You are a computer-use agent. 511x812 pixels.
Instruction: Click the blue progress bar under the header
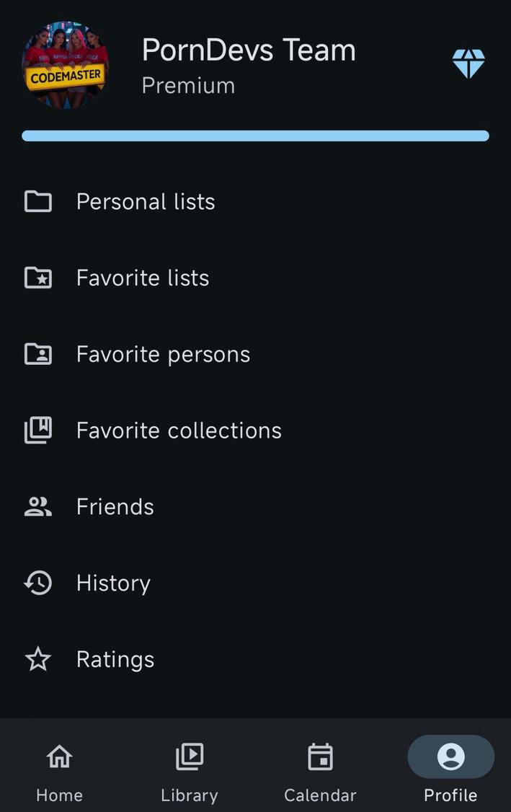(x=255, y=136)
